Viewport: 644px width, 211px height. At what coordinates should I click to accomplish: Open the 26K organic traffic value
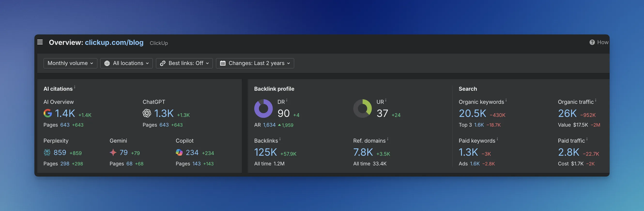pyautogui.click(x=567, y=114)
